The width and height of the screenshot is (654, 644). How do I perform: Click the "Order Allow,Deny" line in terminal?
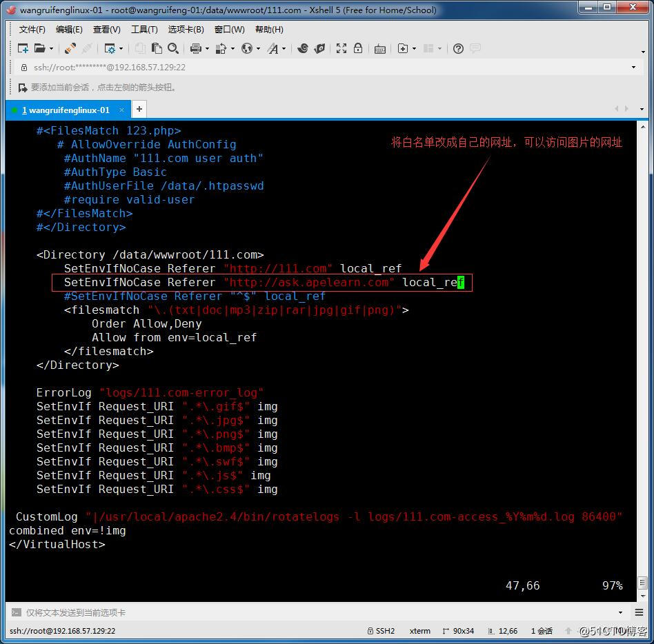pos(147,324)
